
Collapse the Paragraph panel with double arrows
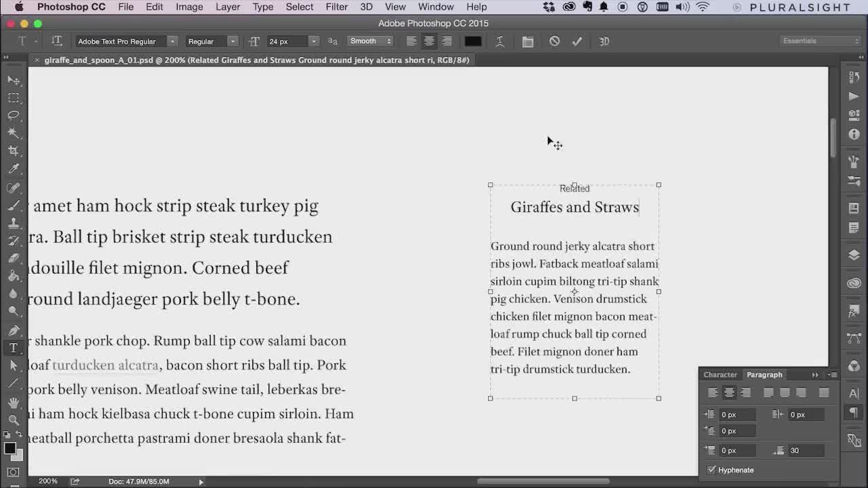[815, 375]
